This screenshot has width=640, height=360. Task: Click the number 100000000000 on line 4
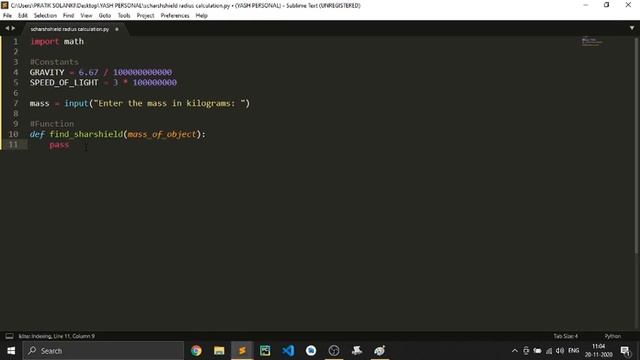coord(142,72)
